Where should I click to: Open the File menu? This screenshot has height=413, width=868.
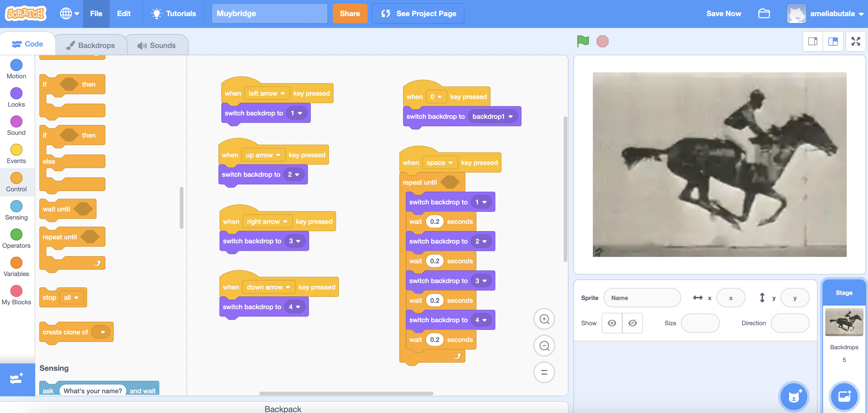(x=96, y=13)
